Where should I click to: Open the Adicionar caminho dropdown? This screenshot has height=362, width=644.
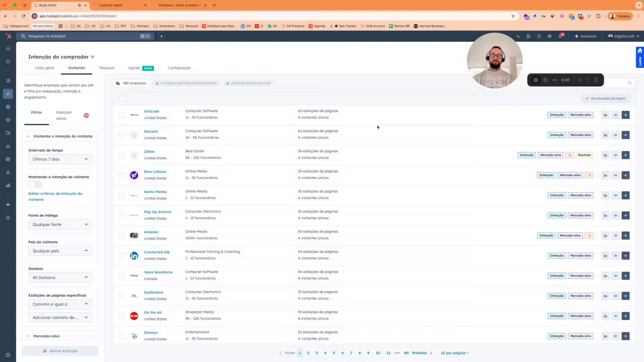60,317
